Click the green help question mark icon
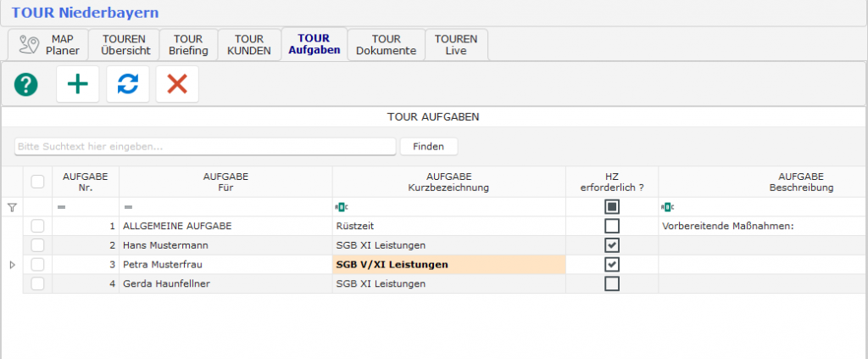The image size is (868, 359). 26,84
